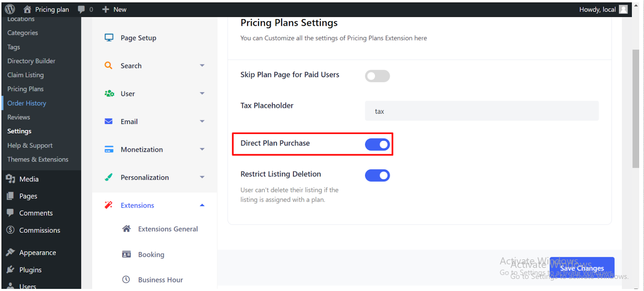Click the Search magnifier icon

108,66
